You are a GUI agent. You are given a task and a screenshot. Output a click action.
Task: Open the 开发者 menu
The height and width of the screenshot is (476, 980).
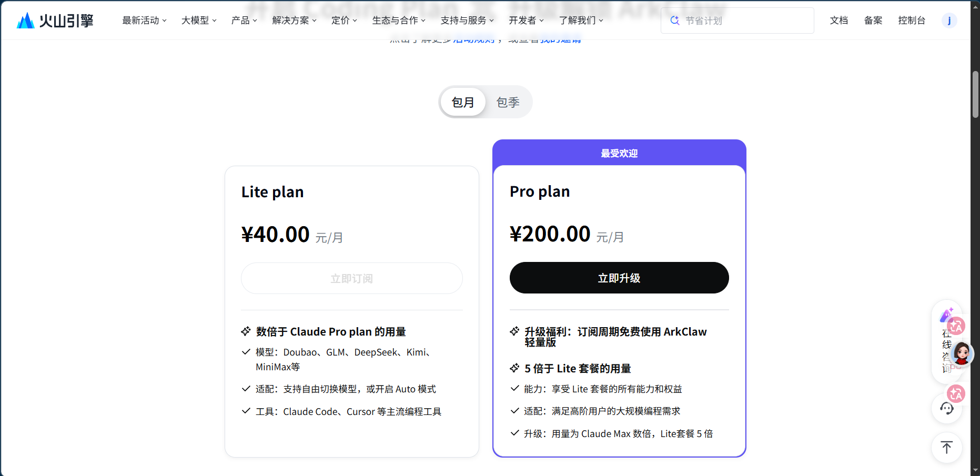coord(524,20)
